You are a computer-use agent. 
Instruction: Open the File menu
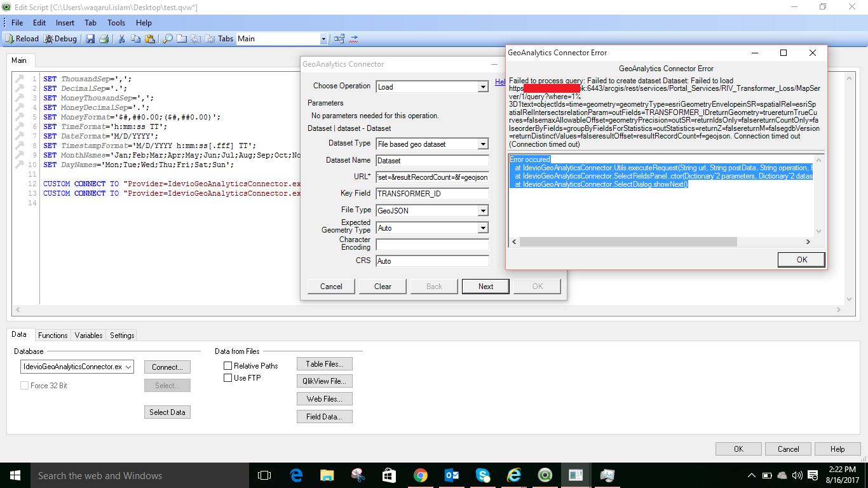(17, 22)
